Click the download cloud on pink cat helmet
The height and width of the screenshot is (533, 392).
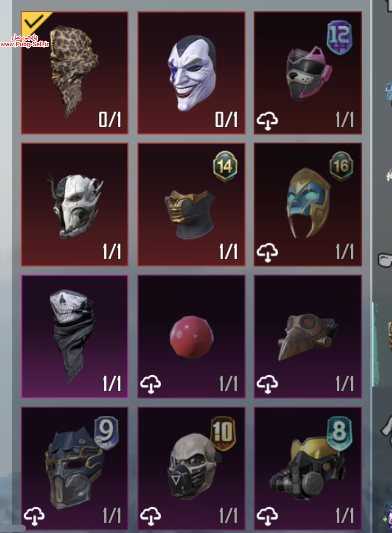[267, 121]
